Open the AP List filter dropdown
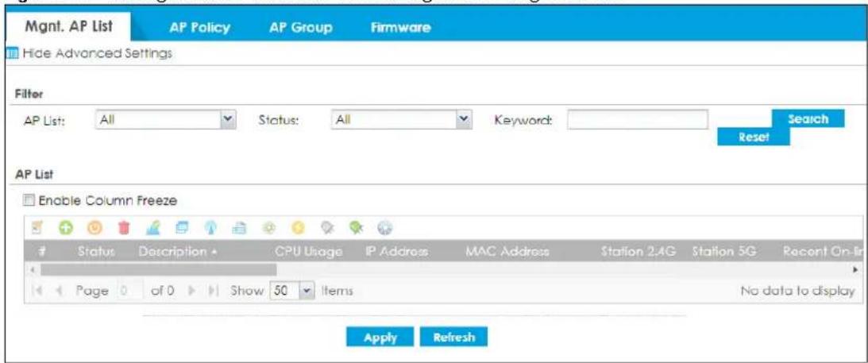The width and height of the screenshot is (868, 363). tap(166, 119)
